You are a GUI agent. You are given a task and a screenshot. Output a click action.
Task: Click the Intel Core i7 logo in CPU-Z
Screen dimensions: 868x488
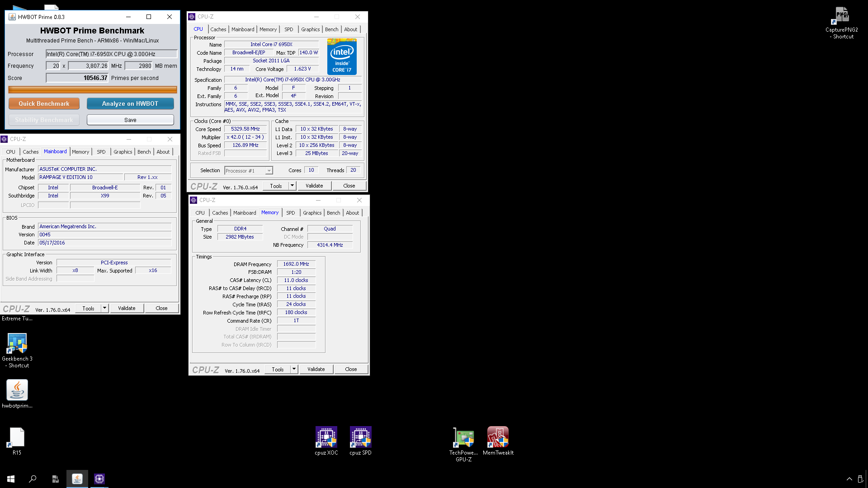(342, 56)
